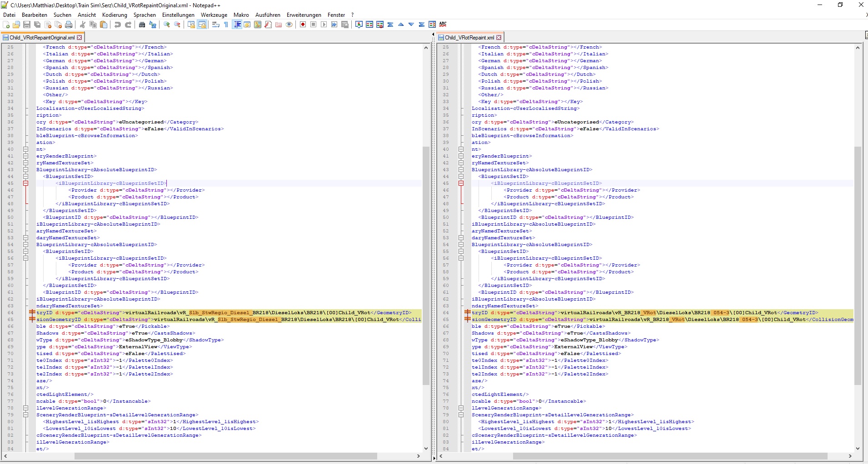
Task: Click the New file toolbar icon
Action: coord(6,25)
